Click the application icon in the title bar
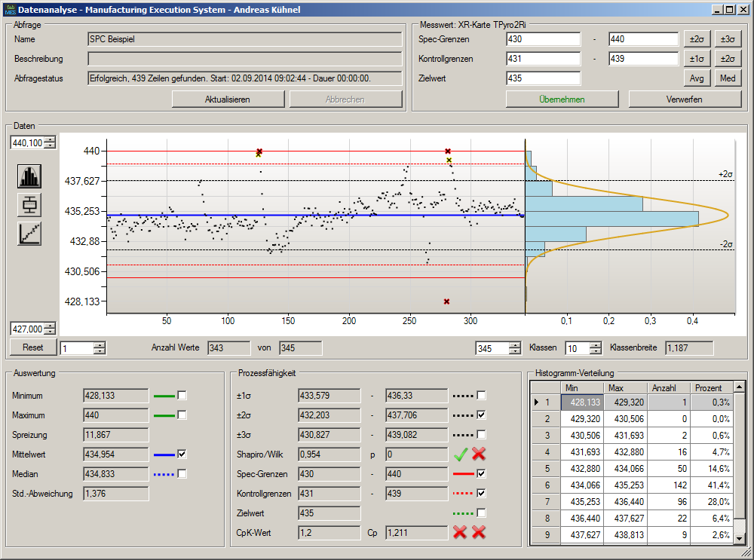754x560 pixels. 9,9
